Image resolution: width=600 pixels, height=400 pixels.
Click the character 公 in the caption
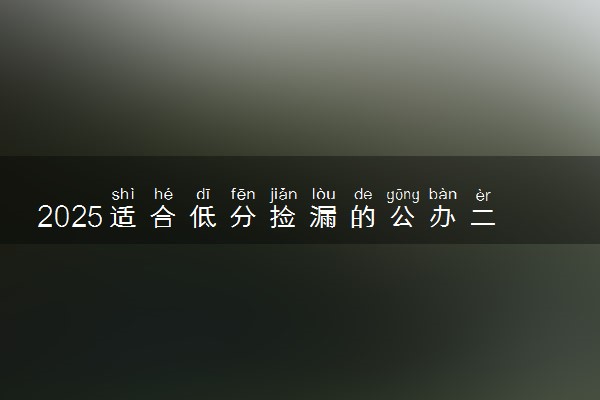(x=403, y=217)
